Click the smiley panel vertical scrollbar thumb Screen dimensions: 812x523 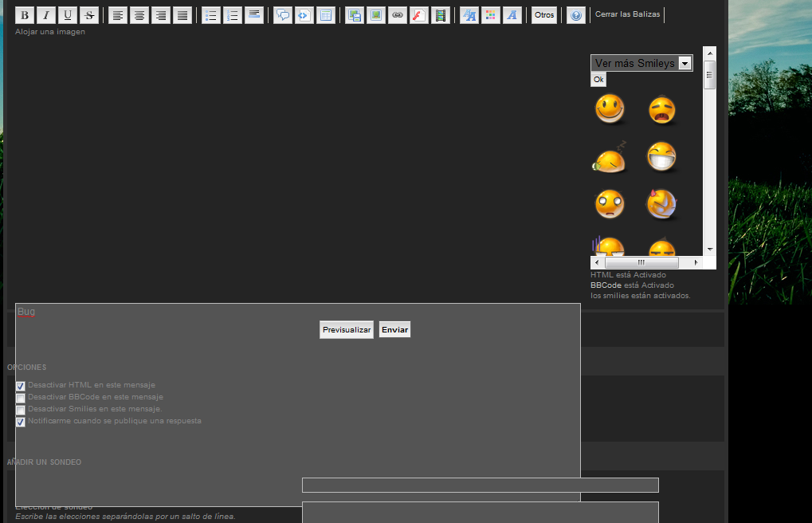709,75
